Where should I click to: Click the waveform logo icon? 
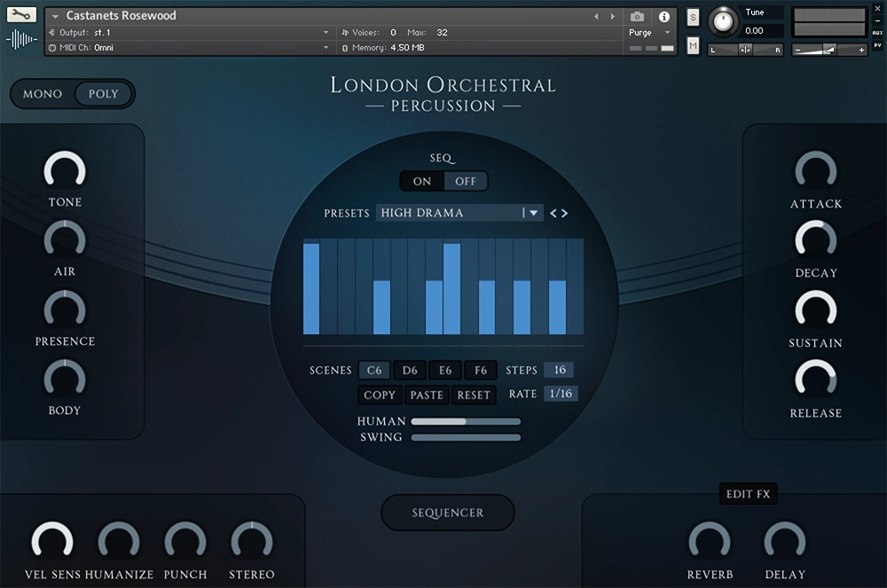point(21,40)
